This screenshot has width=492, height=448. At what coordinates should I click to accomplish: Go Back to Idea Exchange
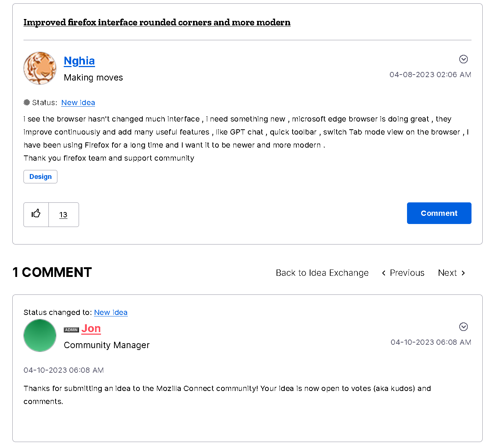point(322,273)
